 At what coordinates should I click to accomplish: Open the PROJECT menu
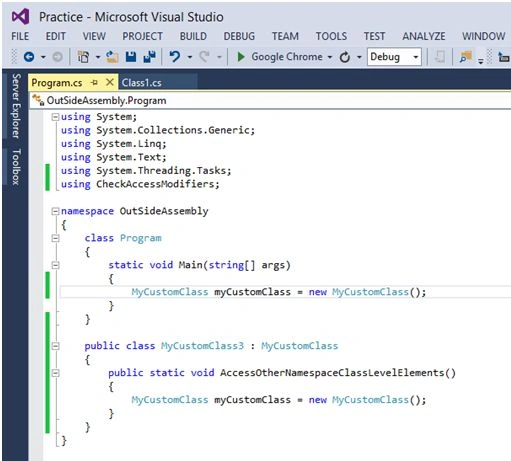(143, 36)
